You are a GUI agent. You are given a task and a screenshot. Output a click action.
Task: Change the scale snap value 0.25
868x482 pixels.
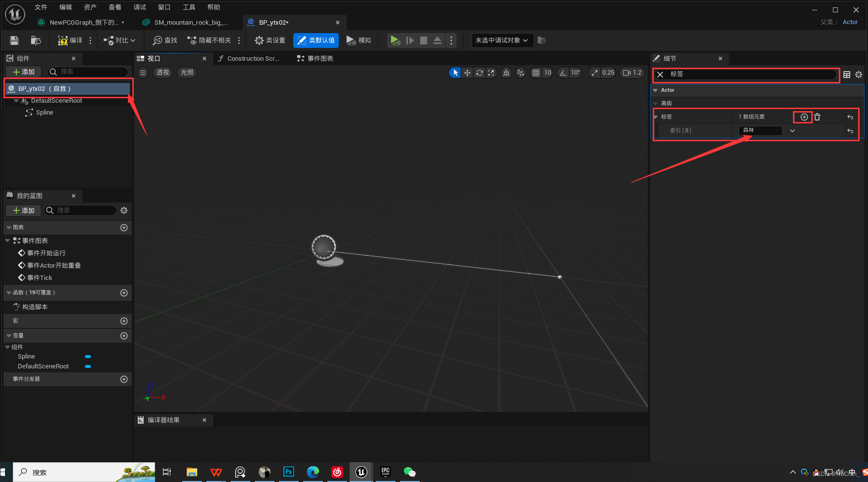click(608, 73)
